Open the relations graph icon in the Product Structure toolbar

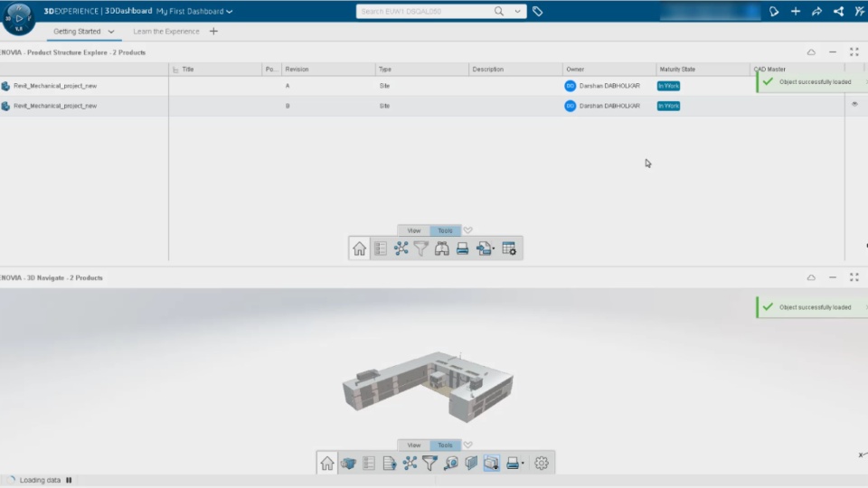[x=401, y=249]
